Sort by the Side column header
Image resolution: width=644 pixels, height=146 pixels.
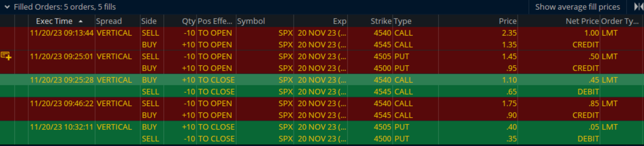[x=149, y=21]
